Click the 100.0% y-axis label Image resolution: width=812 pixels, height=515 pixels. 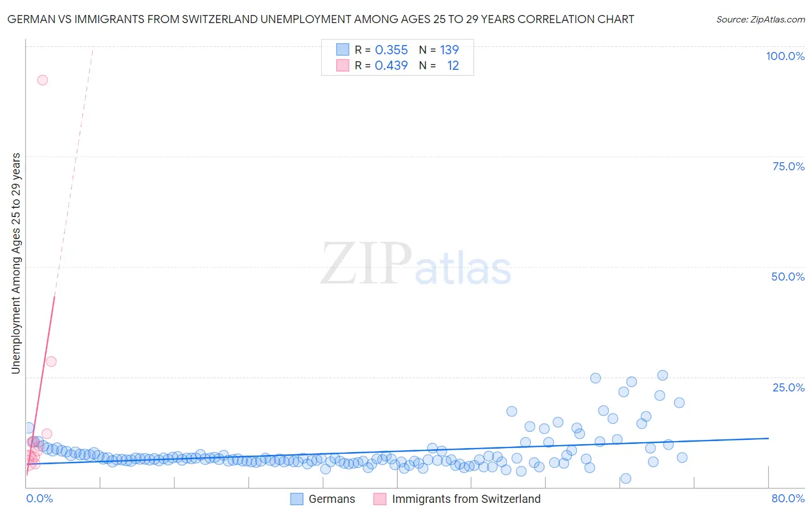point(785,56)
